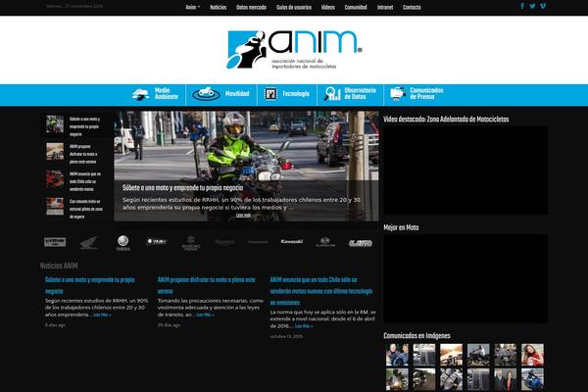The width and height of the screenshot is (588, 392).
Task: Click the Medio Ambiente category icon
Action: pyautogui.click(x=140, y=94)
